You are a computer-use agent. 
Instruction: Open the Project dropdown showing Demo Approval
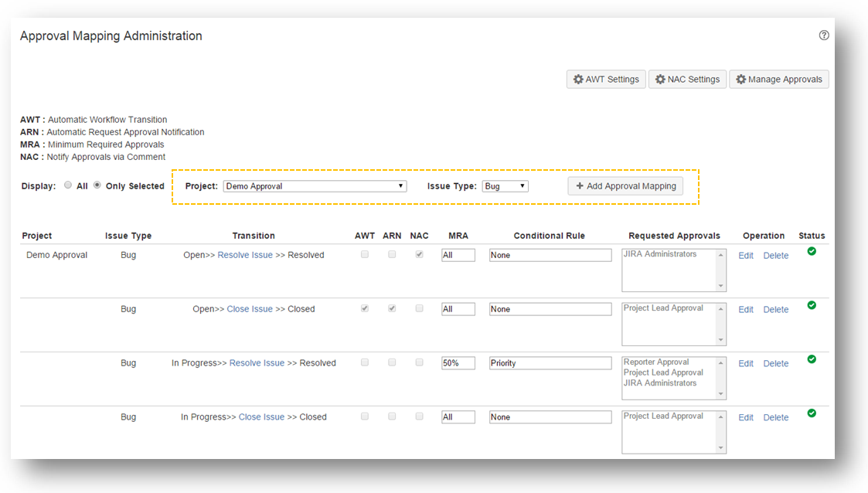[315, 186]
